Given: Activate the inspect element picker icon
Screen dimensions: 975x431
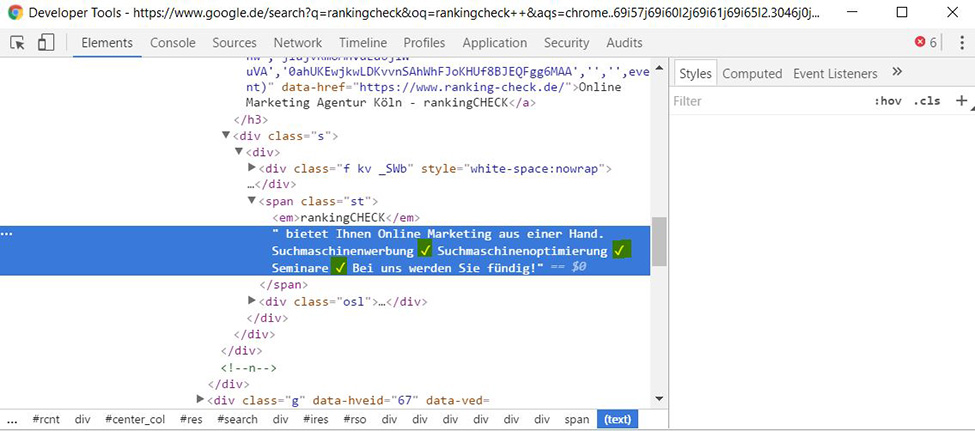Looking at the screenshot, I should [18, 43].
